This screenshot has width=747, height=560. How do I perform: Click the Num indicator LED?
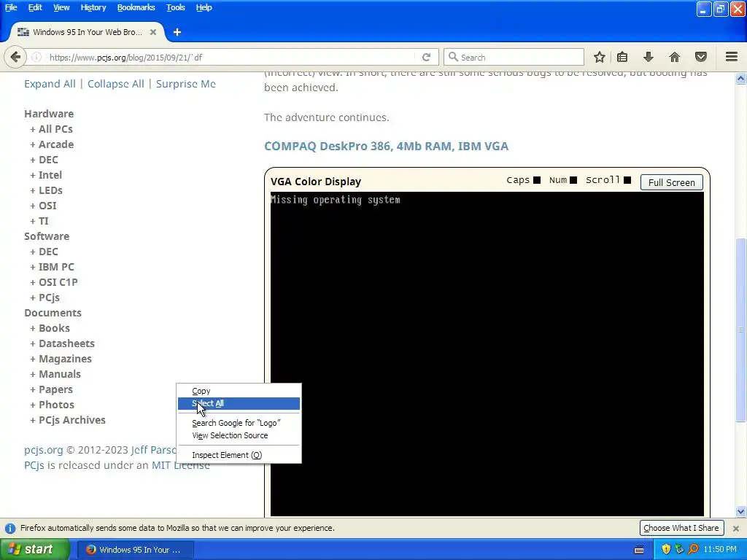point(573,180)
